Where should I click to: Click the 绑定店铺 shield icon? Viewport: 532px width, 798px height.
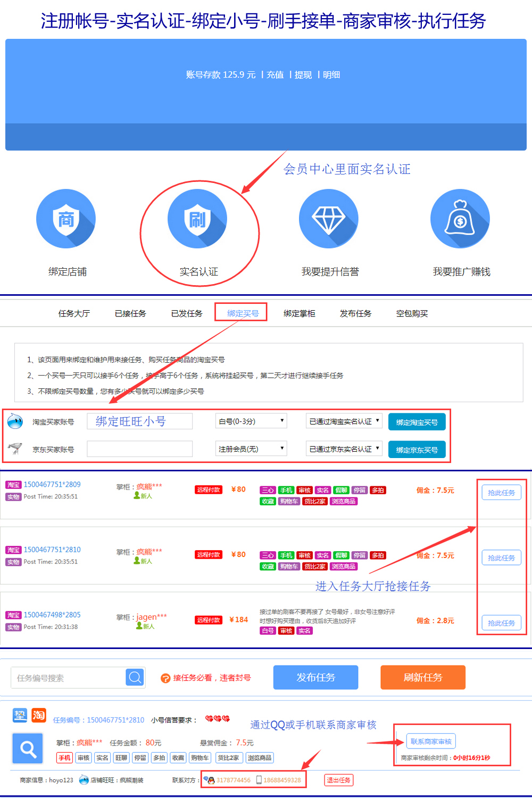pyautogui.click(x=66, y=219)
